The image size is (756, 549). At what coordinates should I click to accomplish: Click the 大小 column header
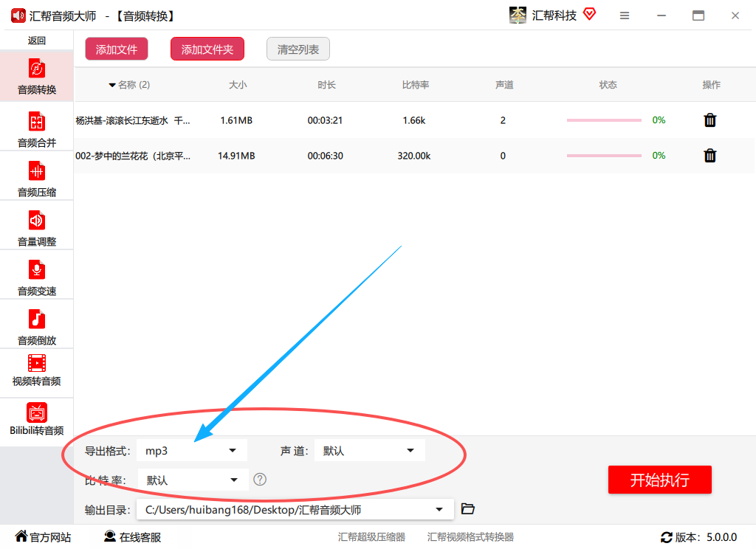pos(238,85)
